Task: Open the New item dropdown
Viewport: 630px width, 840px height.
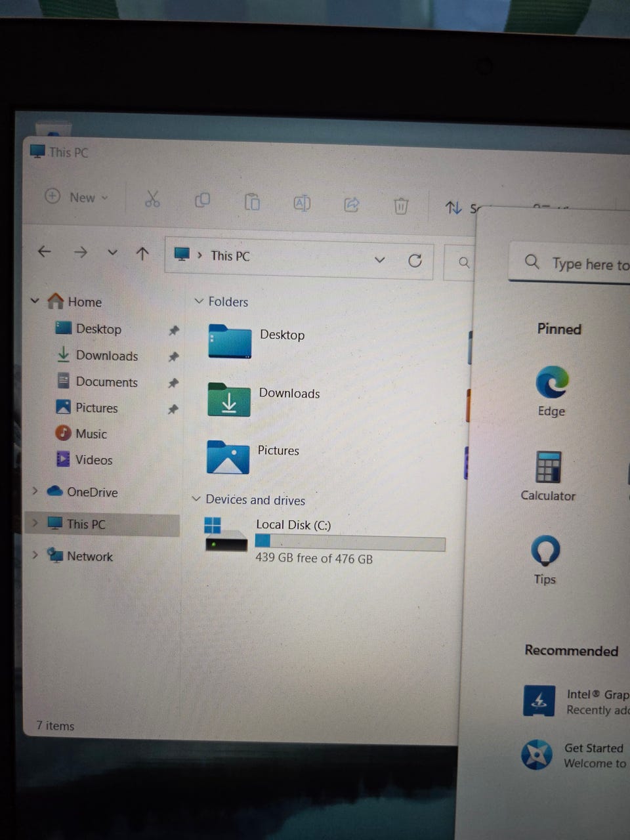Action: pos(76,197)
